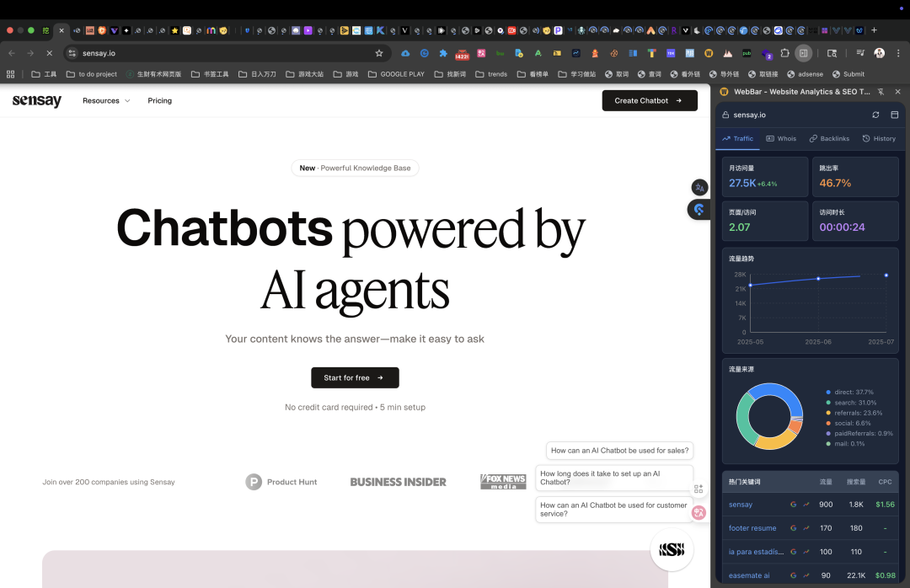Switch to the History tab

pos(879,139)
